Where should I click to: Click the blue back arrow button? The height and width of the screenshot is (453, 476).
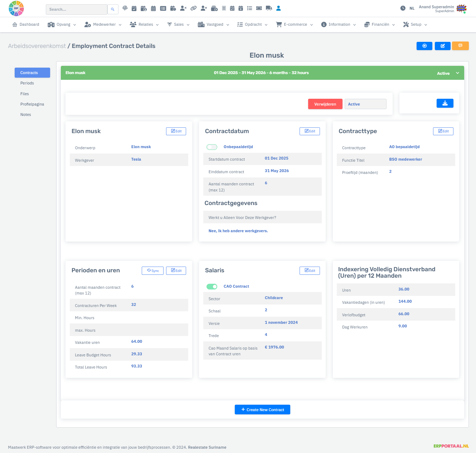[x=424, y=46]
